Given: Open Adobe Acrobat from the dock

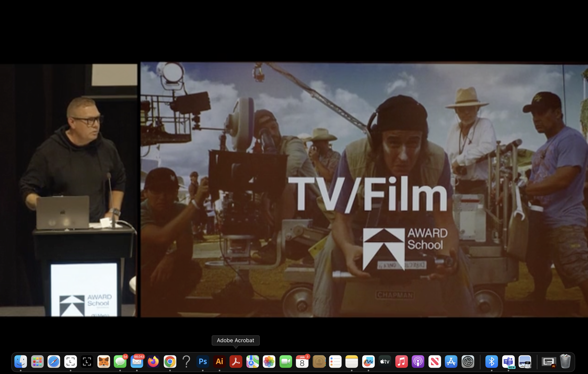Looking at the screenshot, I should (236, 362).
